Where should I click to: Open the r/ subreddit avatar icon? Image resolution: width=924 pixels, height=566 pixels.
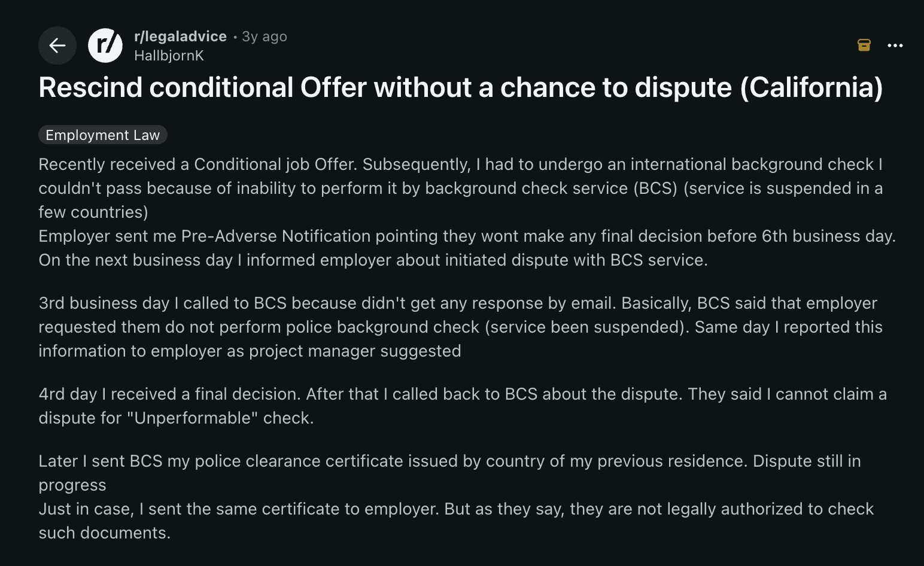click(x=105, y=45)
